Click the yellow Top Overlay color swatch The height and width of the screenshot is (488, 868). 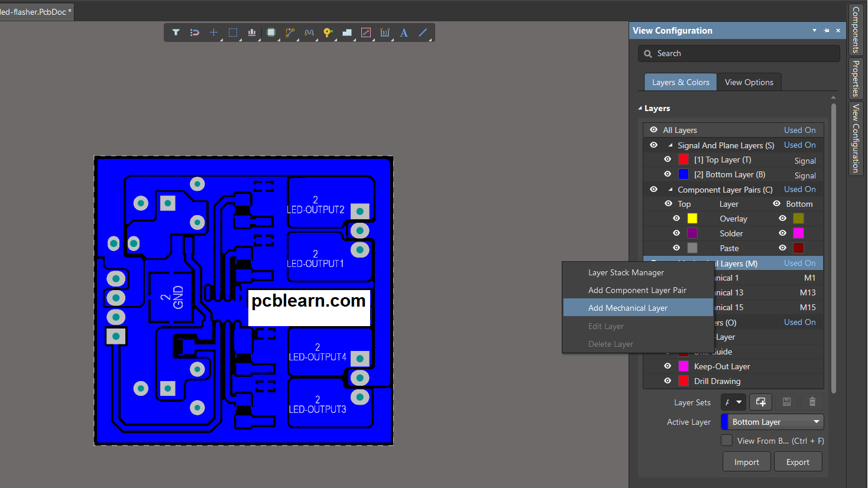[692, 219]
